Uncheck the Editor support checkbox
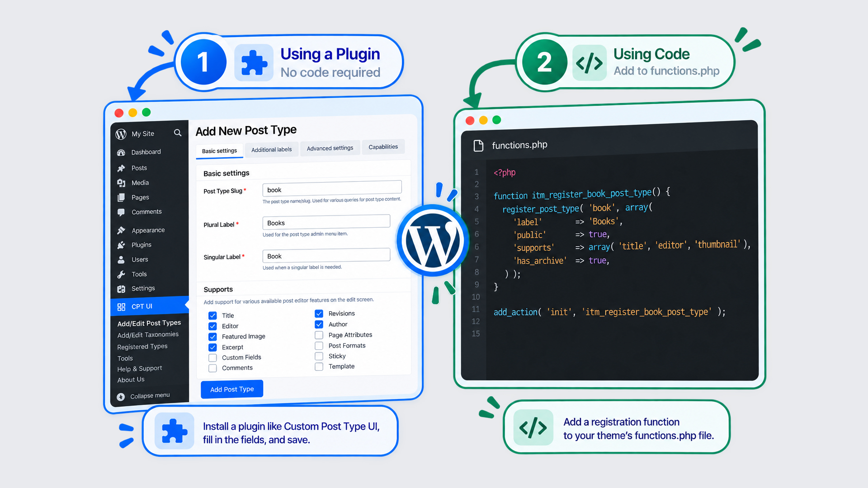The width and height of the screenshot is (868, 488). [x=212, y=326]
